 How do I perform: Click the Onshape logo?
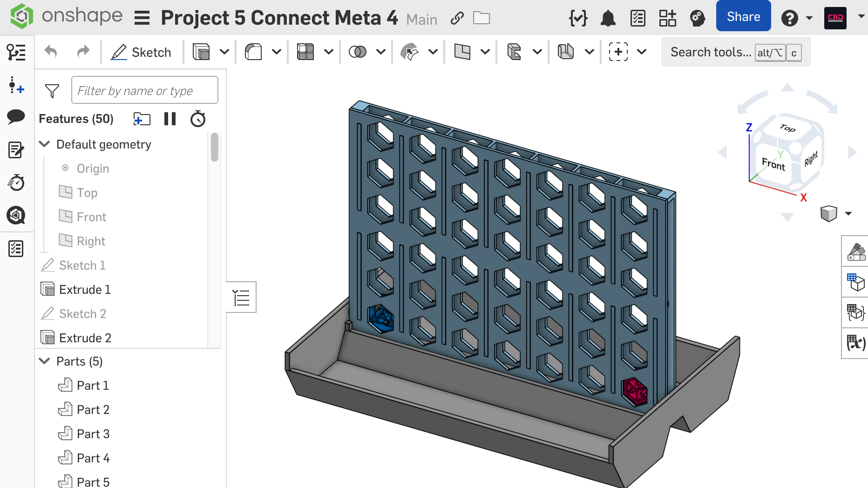[x=66, y=17]
